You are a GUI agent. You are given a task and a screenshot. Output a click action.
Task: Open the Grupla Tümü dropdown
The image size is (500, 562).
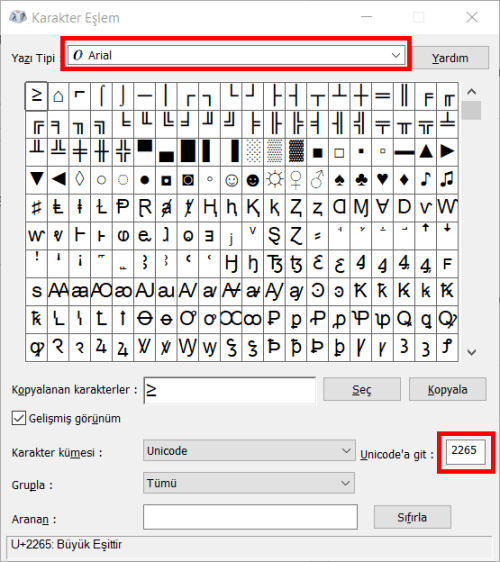point(249,483)
